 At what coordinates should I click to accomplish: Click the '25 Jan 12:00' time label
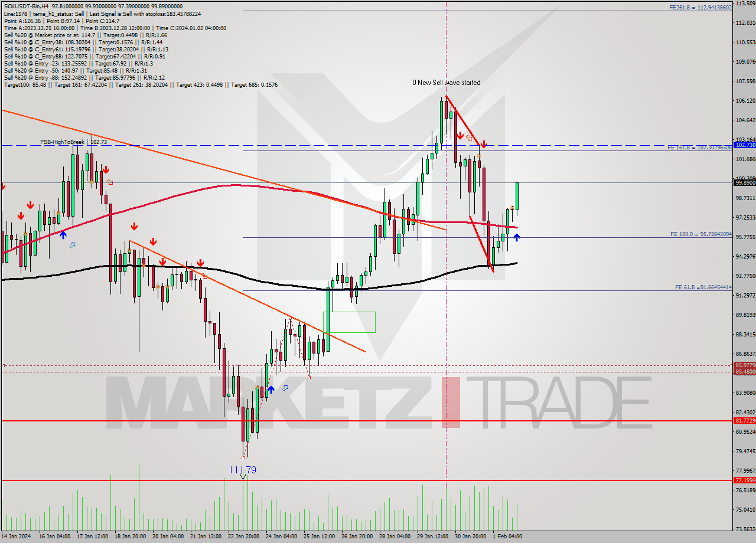320,537
